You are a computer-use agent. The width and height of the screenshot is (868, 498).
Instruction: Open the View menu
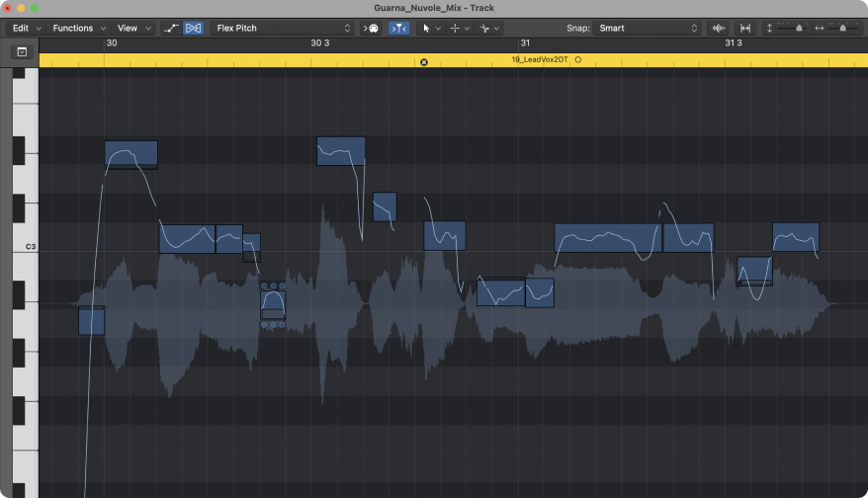(128, 29)
